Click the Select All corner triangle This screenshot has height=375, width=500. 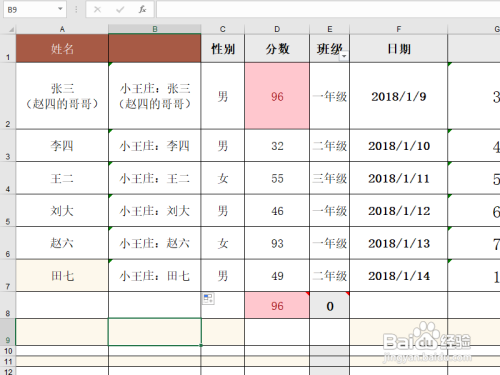(11, 30)
